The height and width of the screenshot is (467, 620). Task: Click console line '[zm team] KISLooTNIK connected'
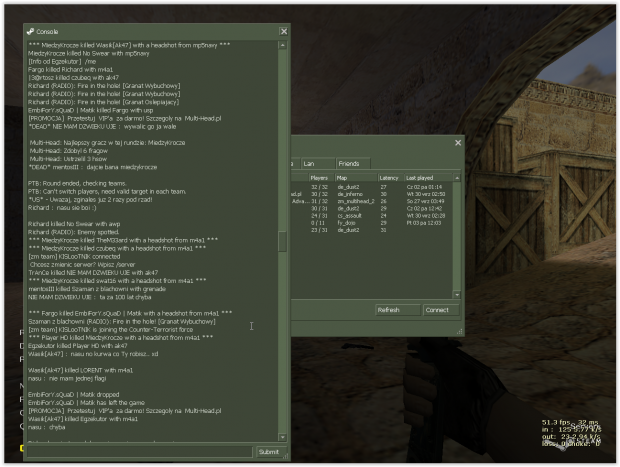point(74,256)
